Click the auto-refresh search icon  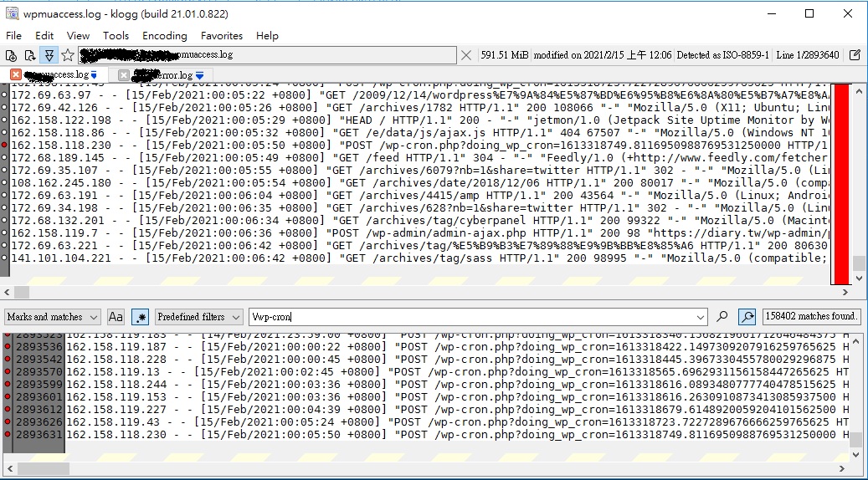click(x=747, y=317)
